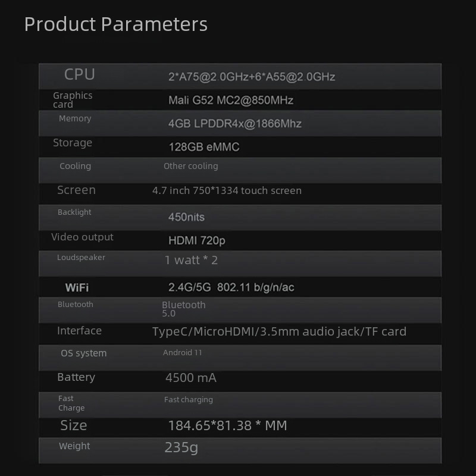Click the CPU row label
This screenshot has width=476, height=476.
[x=80, y=74]
